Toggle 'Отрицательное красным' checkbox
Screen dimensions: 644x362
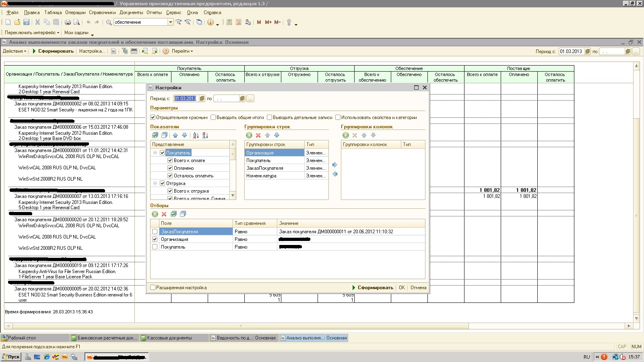pos(153,117)
